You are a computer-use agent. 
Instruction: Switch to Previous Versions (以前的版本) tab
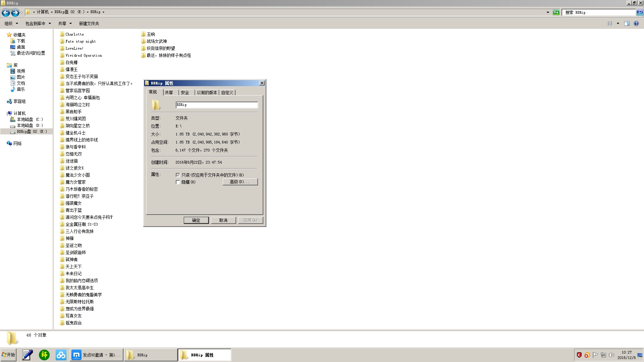pyautogui.click(x=207, y=93)
